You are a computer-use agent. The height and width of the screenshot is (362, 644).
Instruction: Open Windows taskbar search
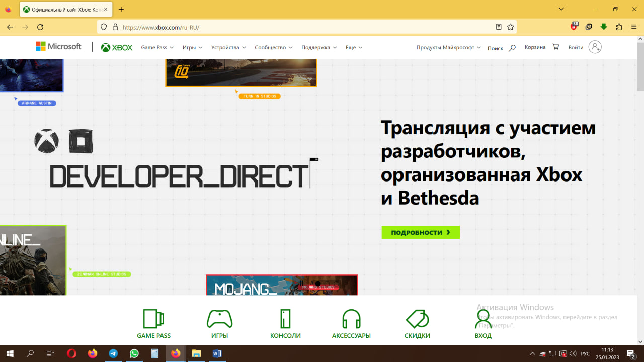30,353
